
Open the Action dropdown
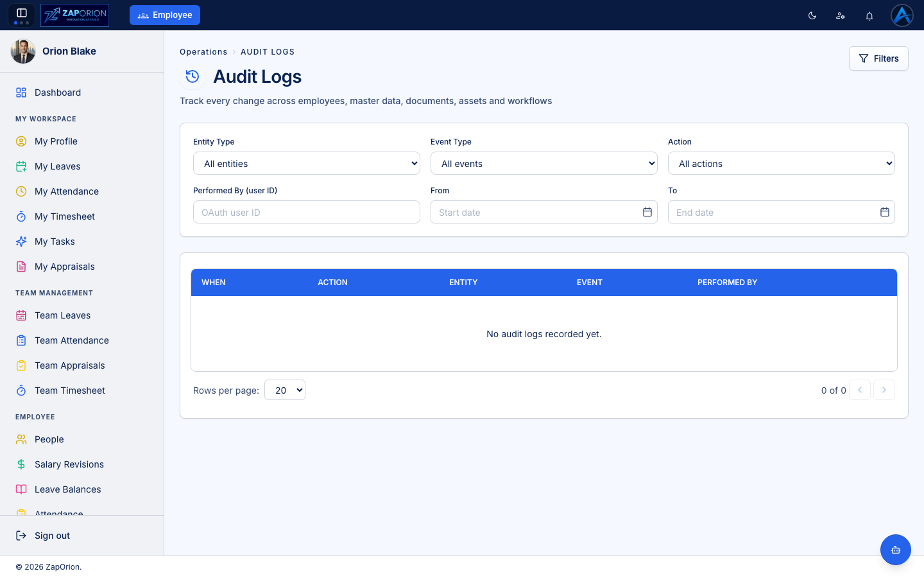pyautogui.click(x=782, y=163)
